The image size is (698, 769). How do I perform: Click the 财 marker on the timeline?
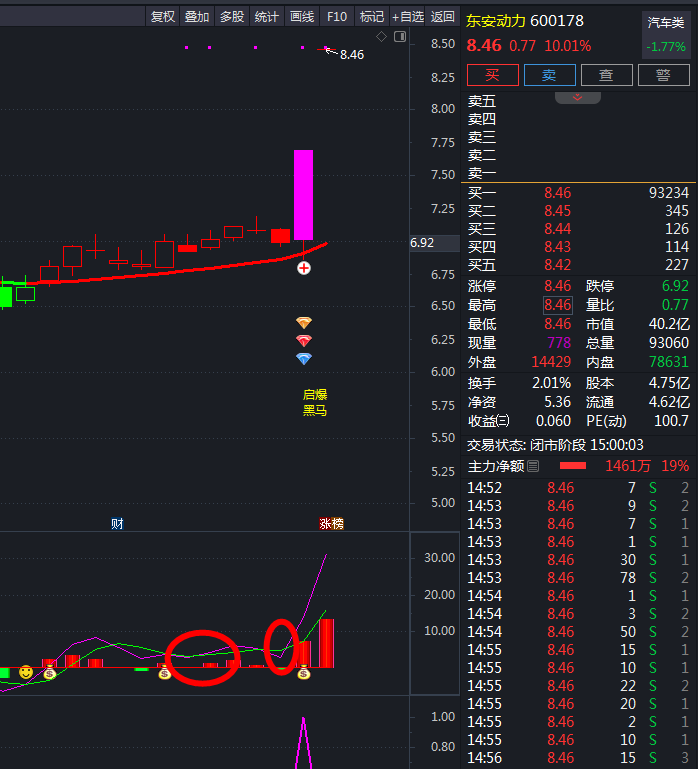(x=117, y=524)
